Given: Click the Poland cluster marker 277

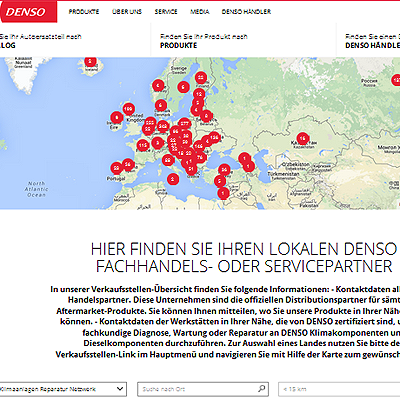Looking at the screenshot, I should (184, 124).
